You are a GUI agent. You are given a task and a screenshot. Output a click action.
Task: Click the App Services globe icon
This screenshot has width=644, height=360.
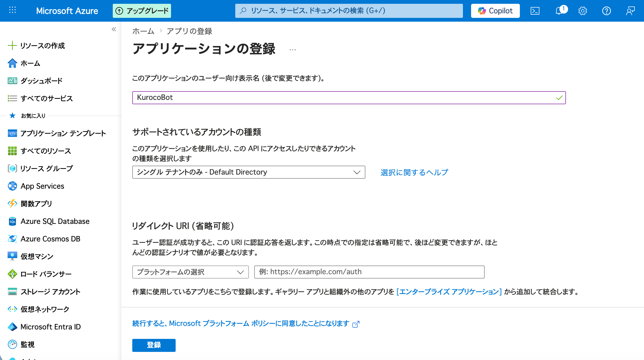[x=12, y=186]
